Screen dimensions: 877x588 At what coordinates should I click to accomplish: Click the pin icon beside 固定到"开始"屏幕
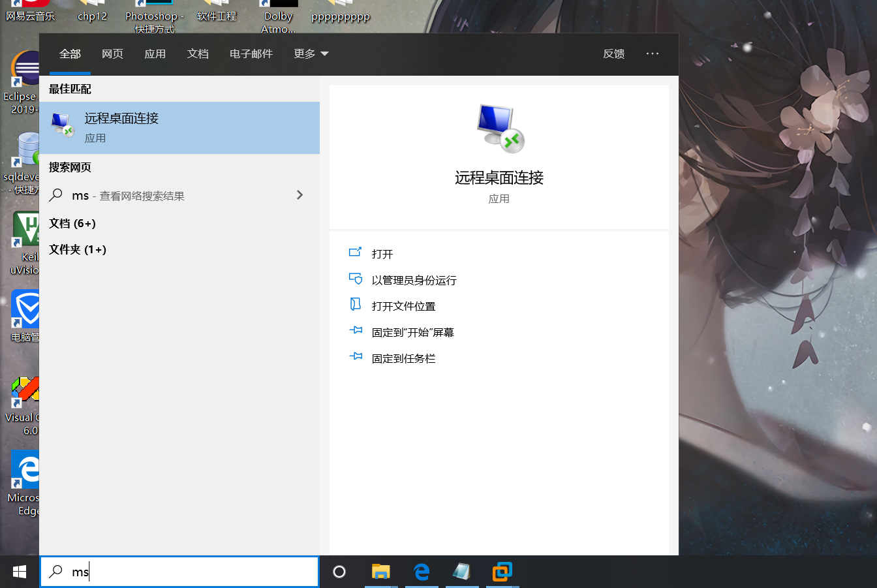click(356, 331)
